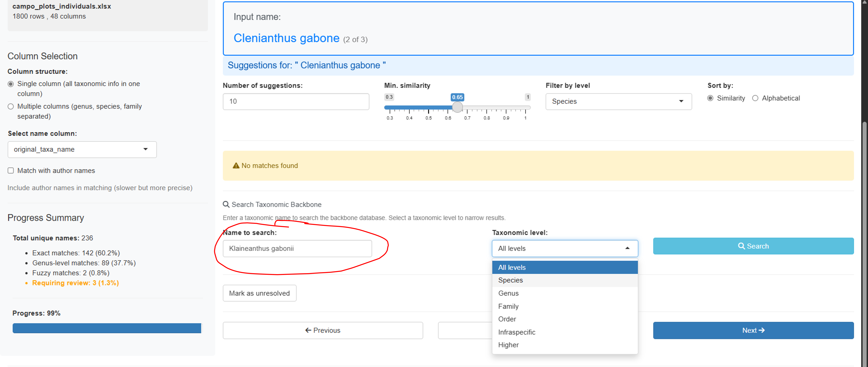This screenshot has width=868, height=367.
Task: Click the Number of suggestions input field
Action: [x=296, y=101]
